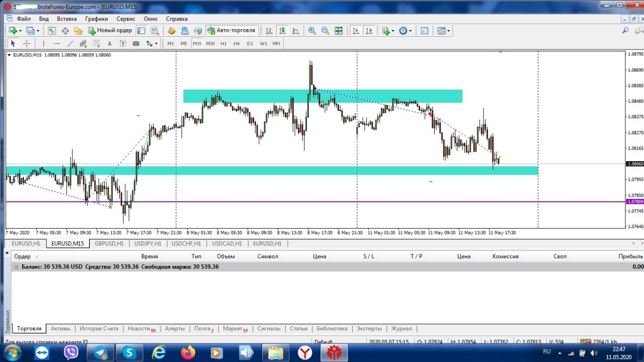
Task: Open the Templates chart icon
Action: [424, 31]
